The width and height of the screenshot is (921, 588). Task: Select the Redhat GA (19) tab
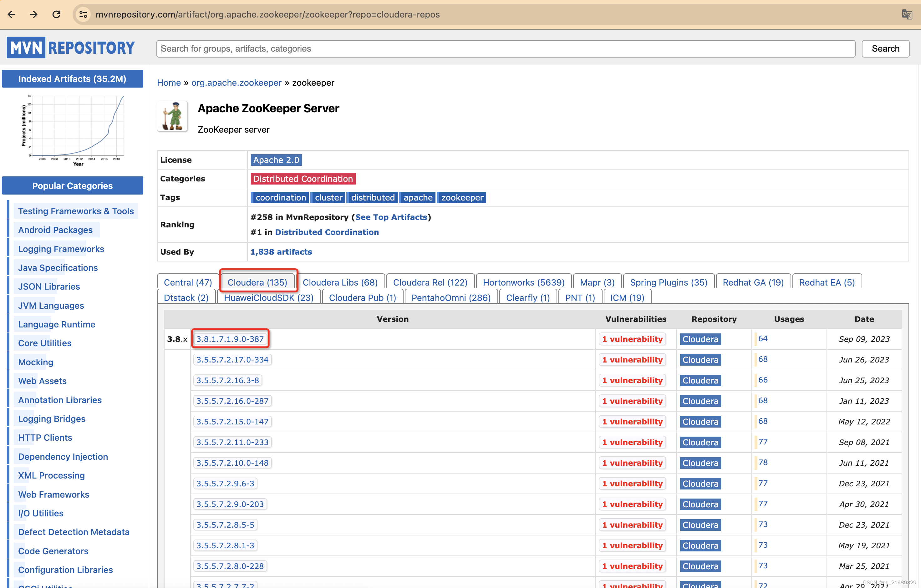pos(753,282)
